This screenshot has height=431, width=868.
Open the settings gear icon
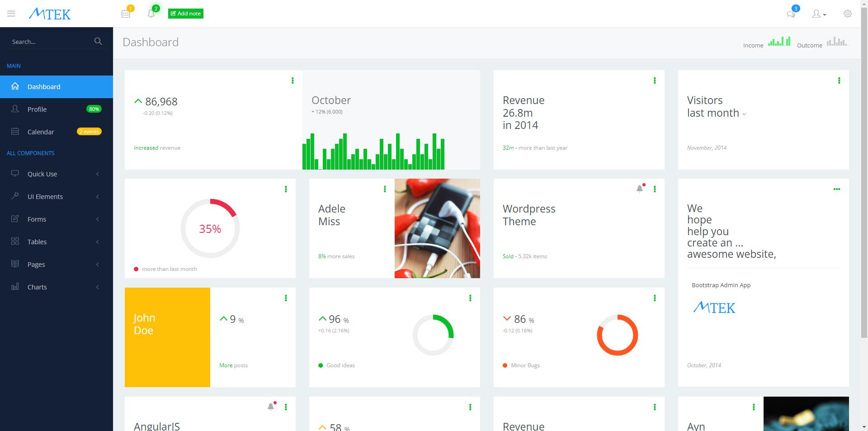[x=848, y=14]
